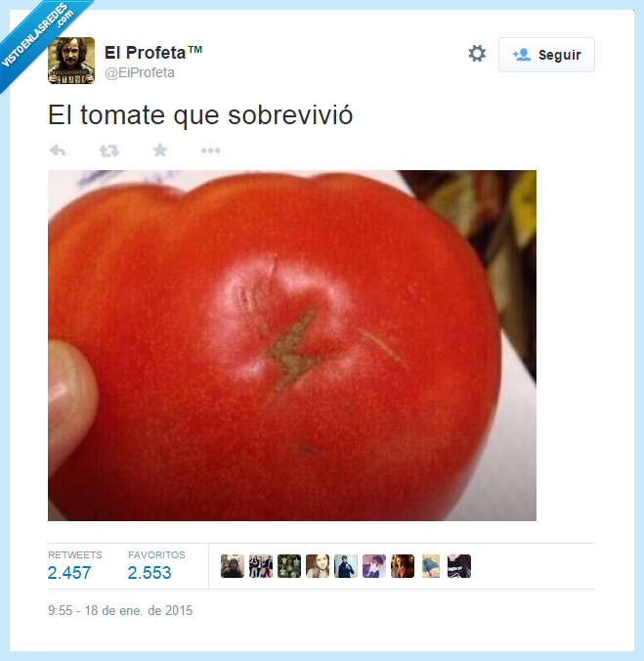The image size is (644, 661).
Task: Retweet using the retweet arrows icon
Action: pyautogui.click(x=109, y=151)
